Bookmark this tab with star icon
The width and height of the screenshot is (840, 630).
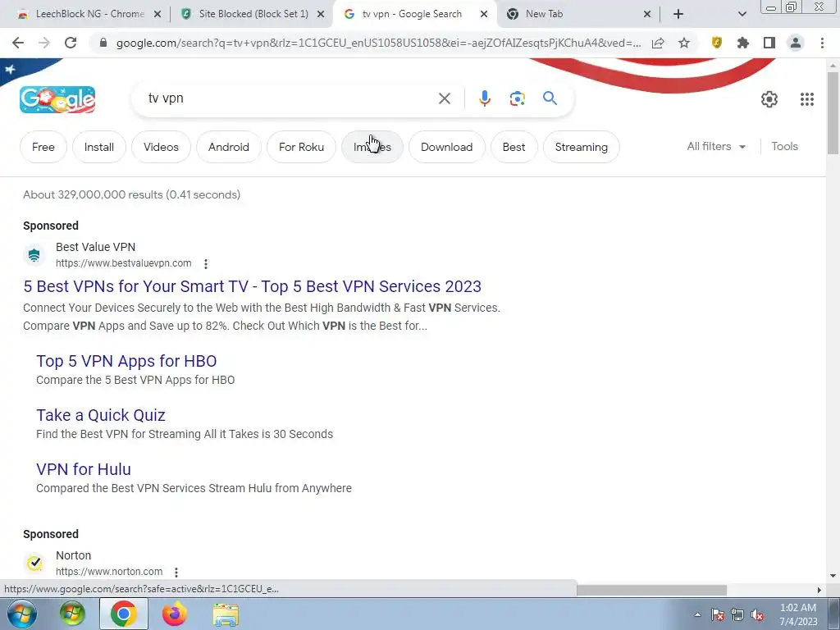684,43
